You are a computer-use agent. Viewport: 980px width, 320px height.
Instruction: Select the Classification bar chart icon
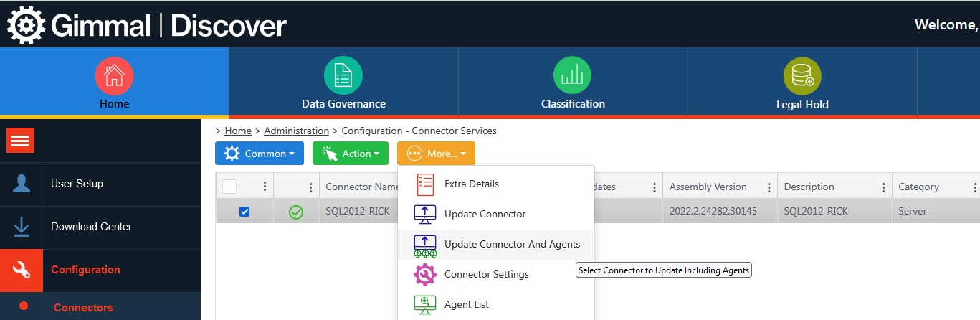tap(573, 75)
